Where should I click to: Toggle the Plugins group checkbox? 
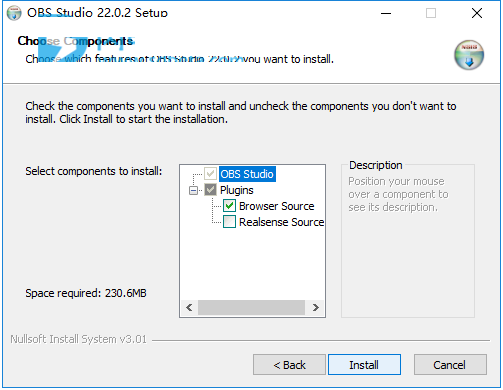click(210, 190)
